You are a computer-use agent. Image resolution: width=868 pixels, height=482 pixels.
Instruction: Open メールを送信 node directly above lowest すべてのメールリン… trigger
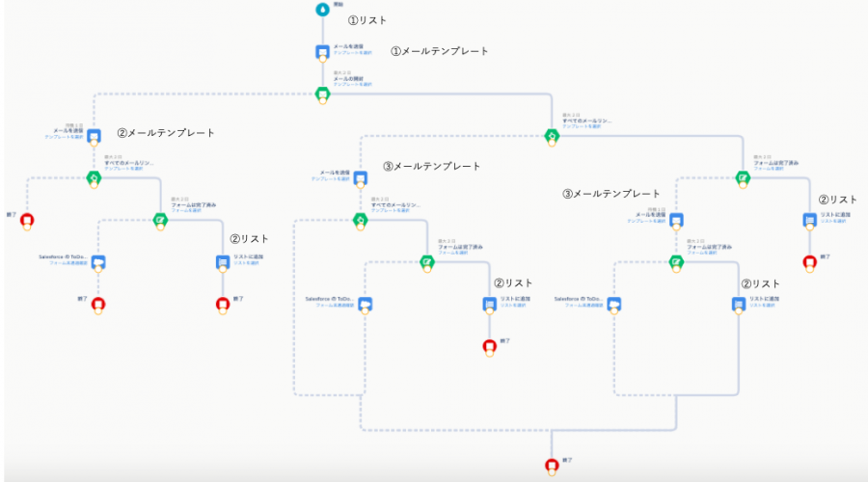coord(361,177)
